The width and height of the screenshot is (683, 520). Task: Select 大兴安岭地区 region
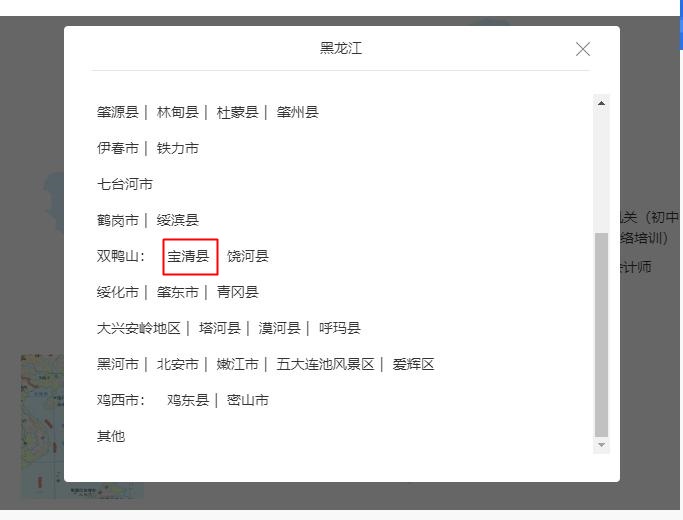point(139,328)
